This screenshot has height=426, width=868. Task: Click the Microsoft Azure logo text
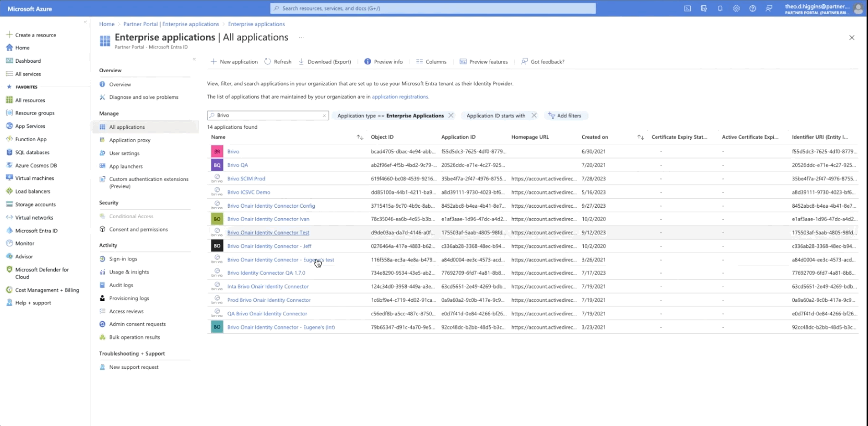click(x=29, y=9)
